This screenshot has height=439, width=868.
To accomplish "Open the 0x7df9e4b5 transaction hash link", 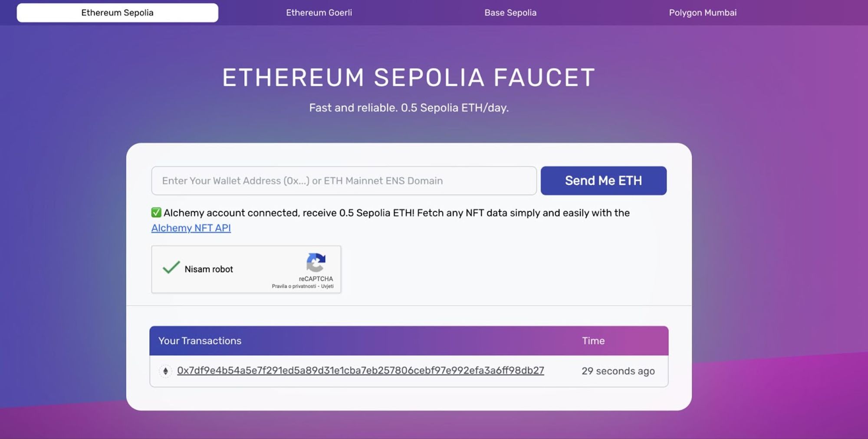I will coord(360,371).
